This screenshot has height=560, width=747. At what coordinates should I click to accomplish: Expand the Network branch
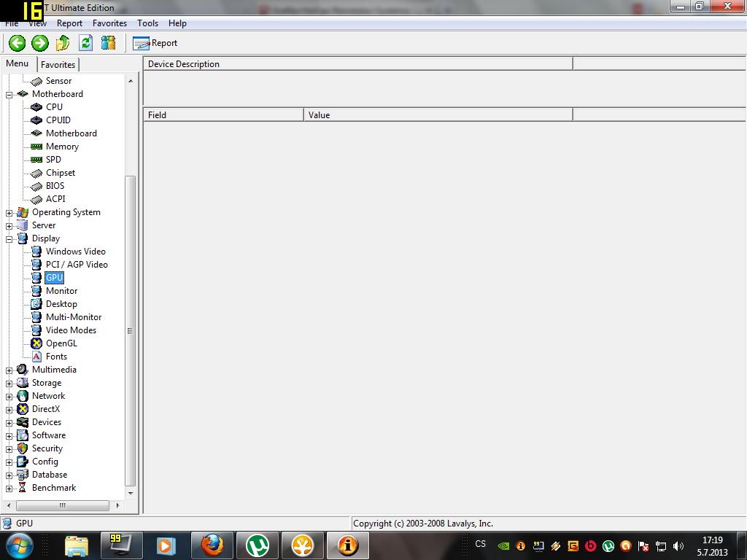(9, 397)
